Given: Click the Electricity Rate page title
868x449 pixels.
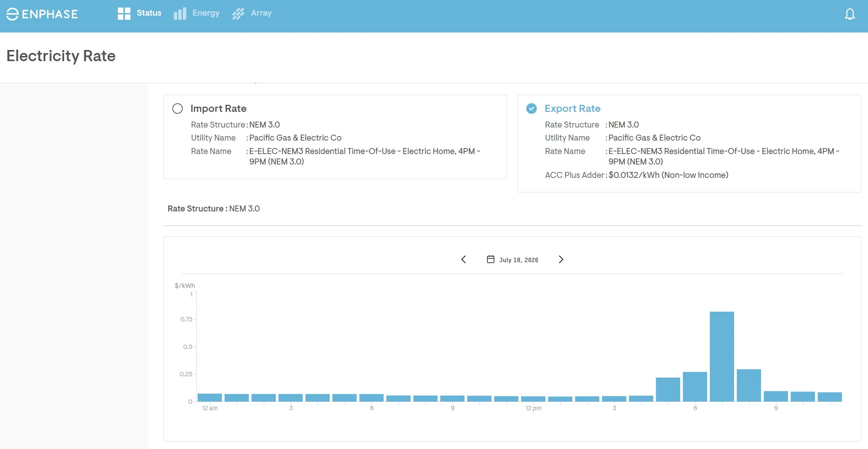Looking at the screenshot, I should click(61, 56).
